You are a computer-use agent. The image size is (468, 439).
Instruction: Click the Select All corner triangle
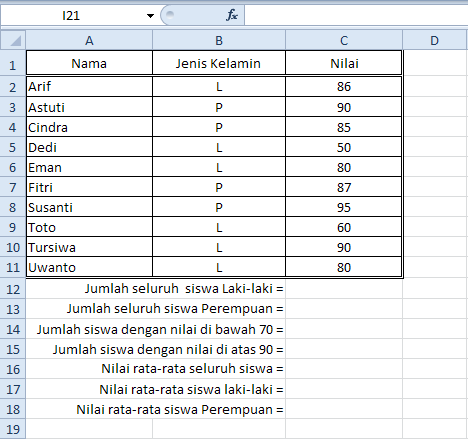click(13, 40)
